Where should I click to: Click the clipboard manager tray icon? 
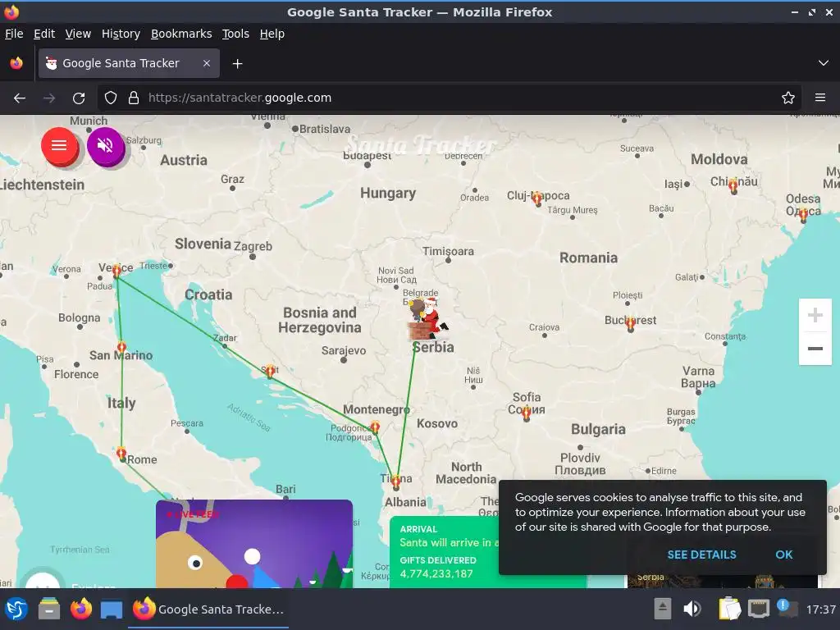coord(729,609)
